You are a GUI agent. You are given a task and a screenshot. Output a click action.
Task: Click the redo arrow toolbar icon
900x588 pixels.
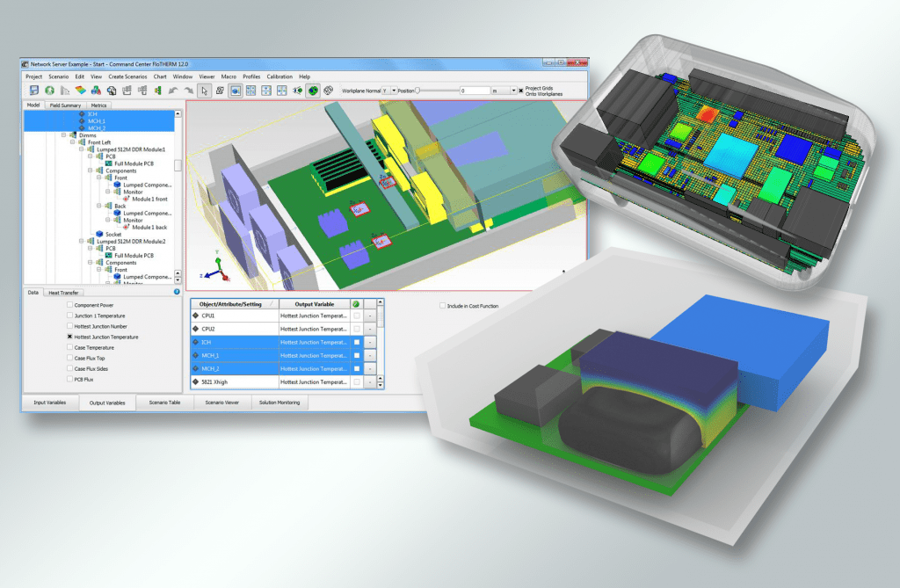click(x=188, y=91)
